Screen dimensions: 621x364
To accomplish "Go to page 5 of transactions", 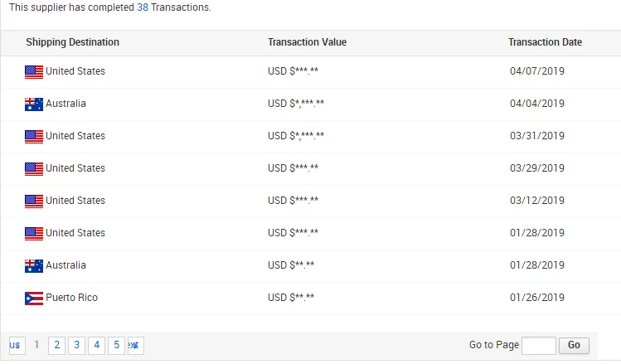I will [116, 346].
